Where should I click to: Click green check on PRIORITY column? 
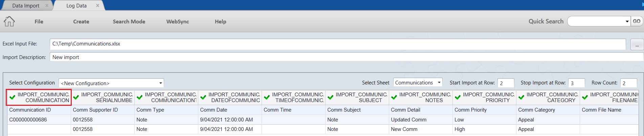click(458, 97)
